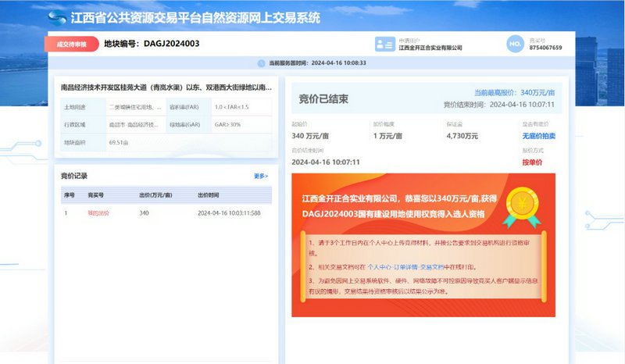This screenshot has width=625, height=364.
Task: Click the 竞价已结束 status heading
Action: tap(323, 99)
